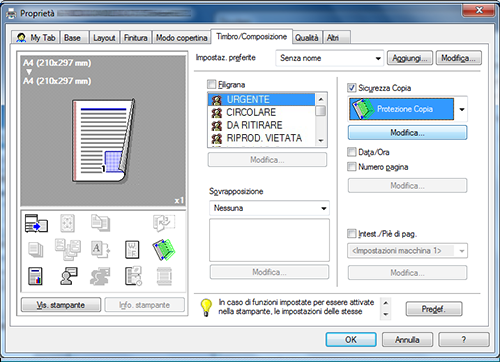
Task: Tick the Data/Ora checkbox
Action: coord(352,152)
